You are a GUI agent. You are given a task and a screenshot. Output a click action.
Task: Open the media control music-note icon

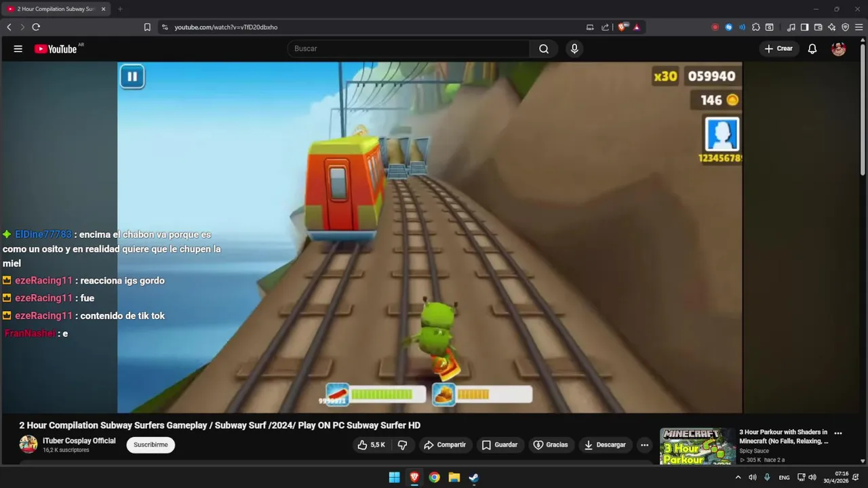pos(791,27)
